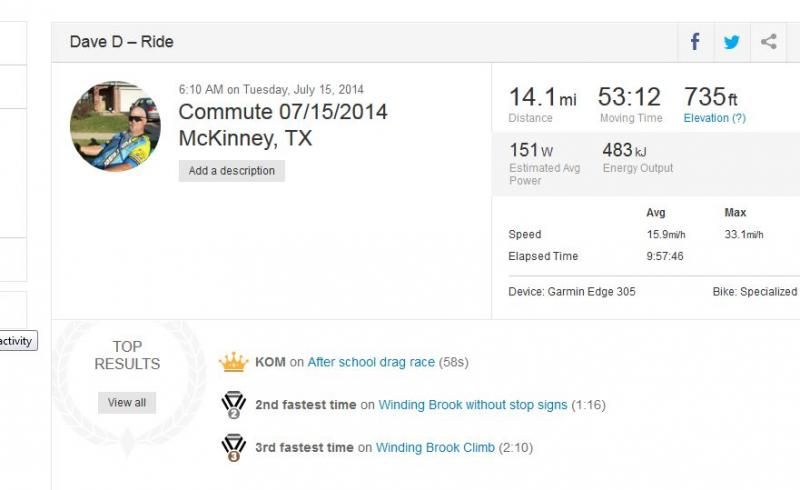
Task: Click the KOM gold crown icon
Action: tap(233, 362)
